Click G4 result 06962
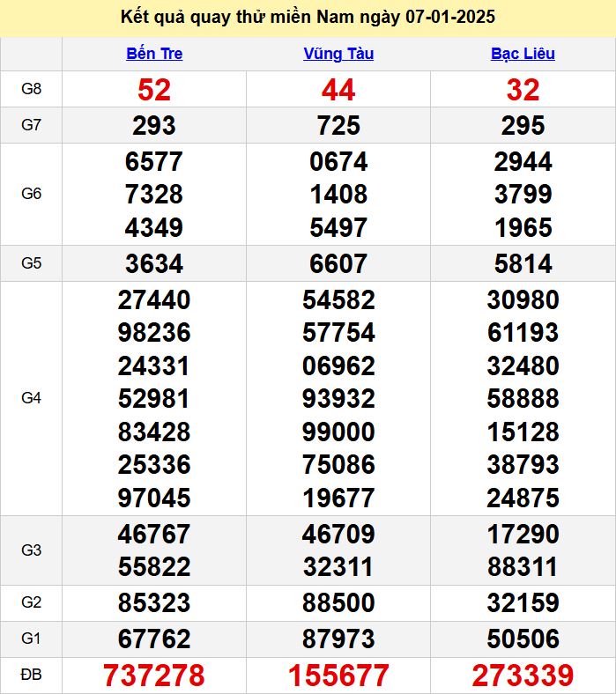The width and height of the screenshot is (616, 694). point(338,366)
